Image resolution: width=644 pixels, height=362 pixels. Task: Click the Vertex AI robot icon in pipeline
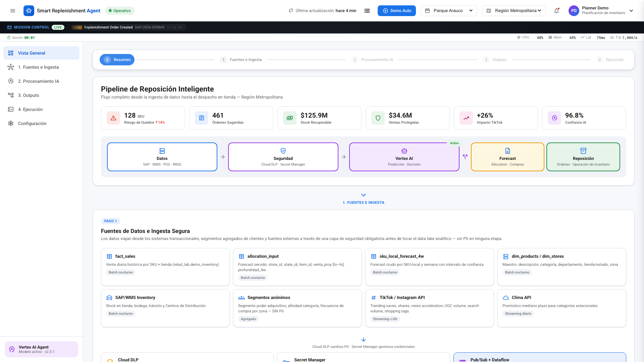click(x=404, y=151)
